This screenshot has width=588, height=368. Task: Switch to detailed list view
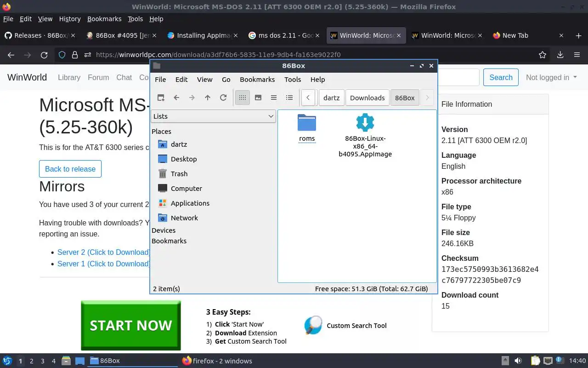pyautogui.click(x=289, y=98)
